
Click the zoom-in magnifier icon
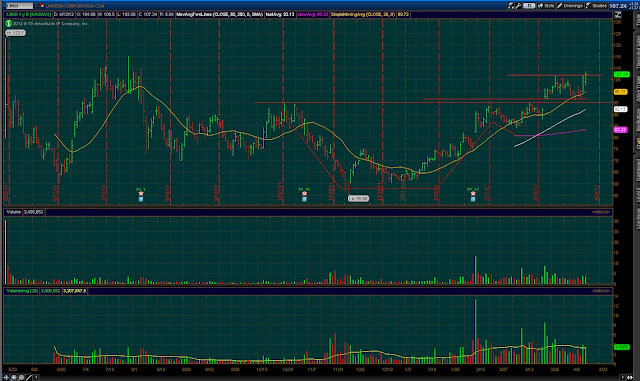tap(14, 377)
